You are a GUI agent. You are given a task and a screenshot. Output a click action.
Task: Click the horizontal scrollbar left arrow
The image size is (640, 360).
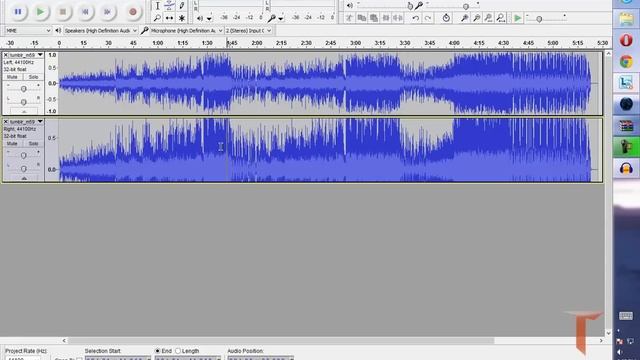coord(64,340)
